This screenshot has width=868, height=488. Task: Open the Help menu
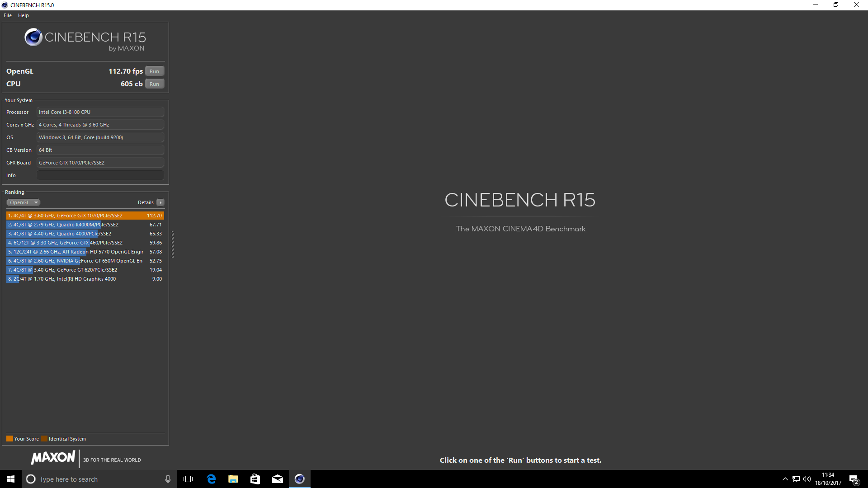point(23,15)
